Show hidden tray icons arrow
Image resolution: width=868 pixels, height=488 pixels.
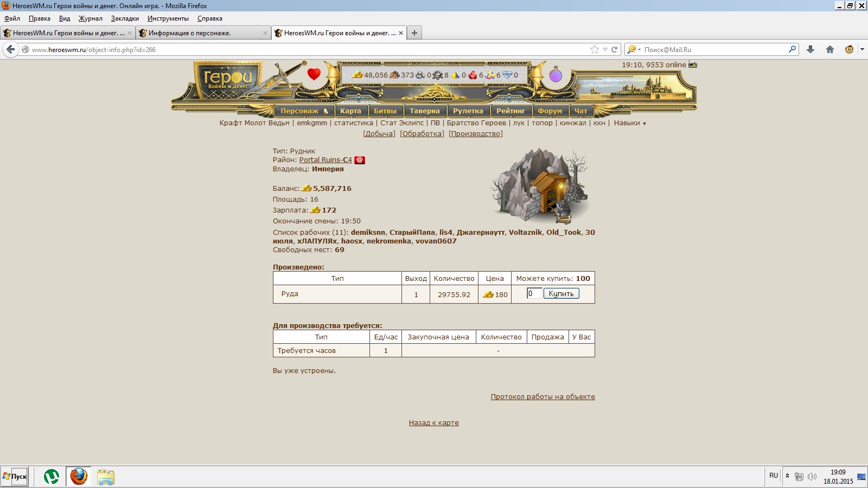[x=787, y=477]
